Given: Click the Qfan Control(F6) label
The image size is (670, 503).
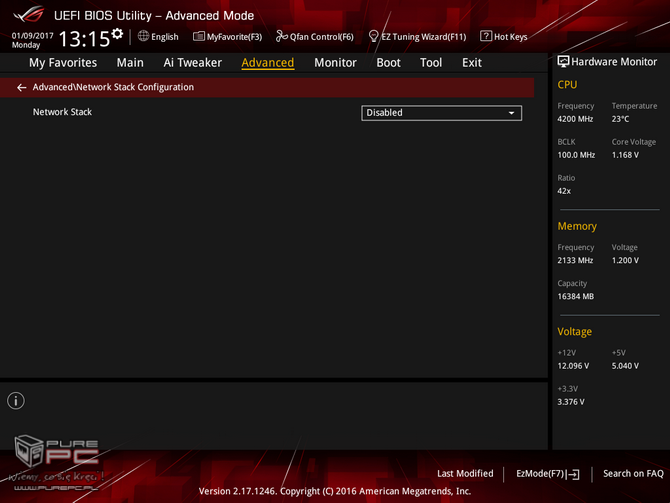Looking at the screenshot, I should click(322, 37).
